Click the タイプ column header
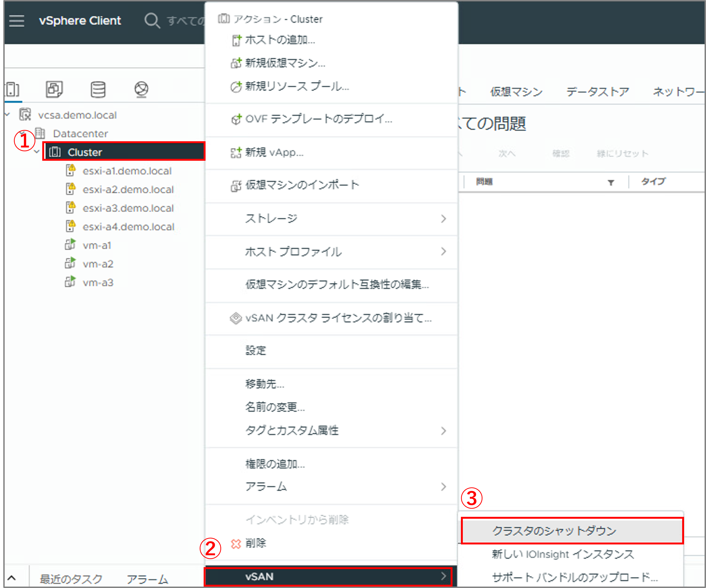 point(653,182)
